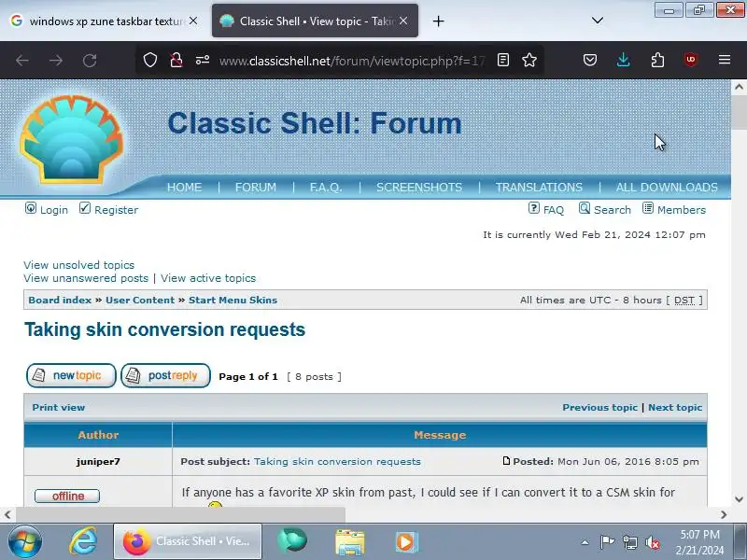The height and width of the screenshot is (560, 747).
Task: Click the Action Center flag tray icon
Action: tap(607, 542)
